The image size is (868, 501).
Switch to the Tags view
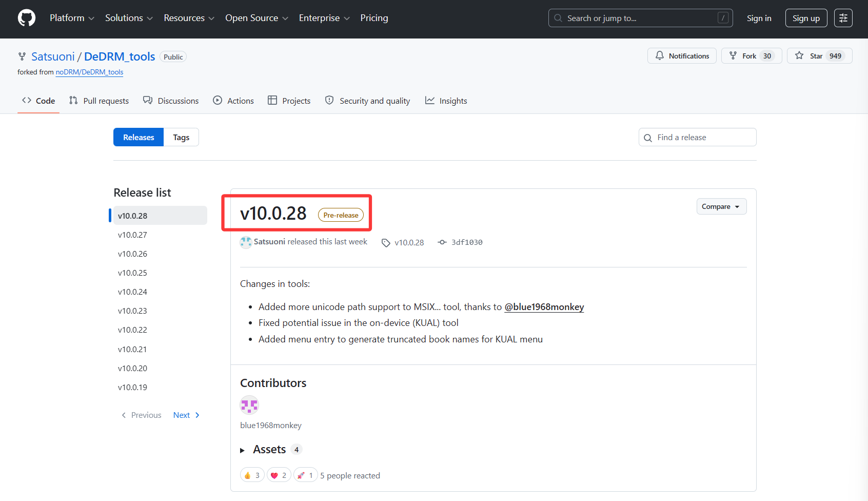[181, 137]
